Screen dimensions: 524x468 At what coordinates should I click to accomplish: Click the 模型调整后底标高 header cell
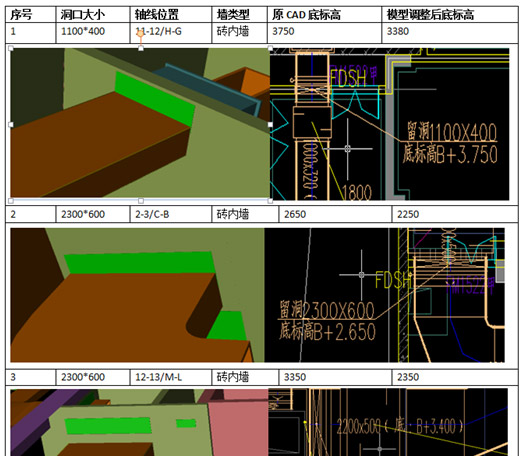click(x=450, y=14)
